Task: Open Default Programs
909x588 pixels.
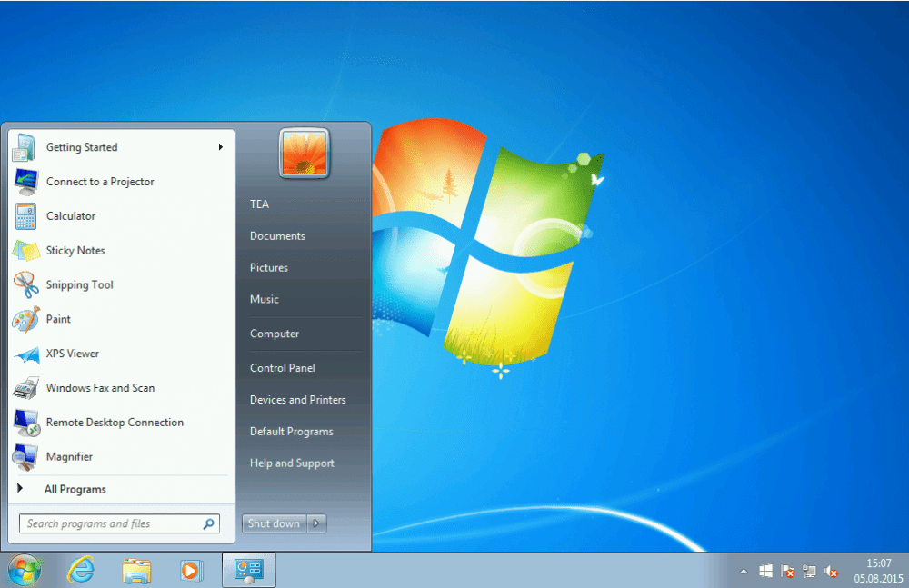Action: click(x=291, y=432)
